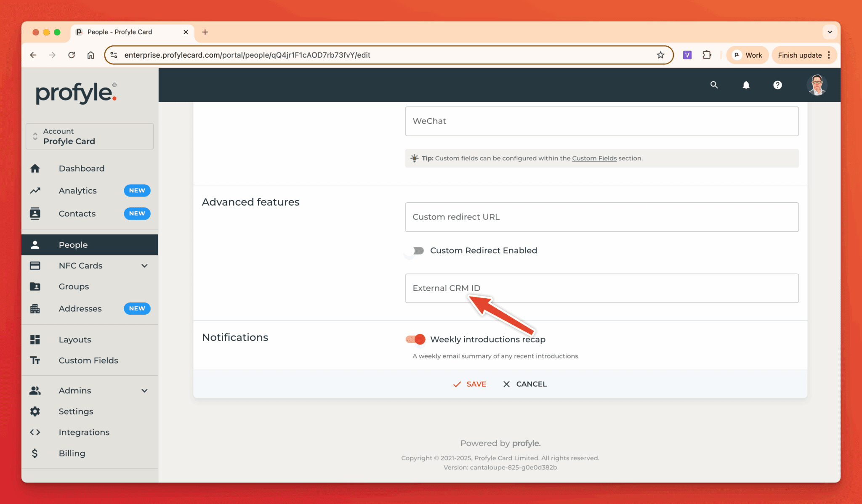
Task: Focus the External CRM ID field
Action: tap(602, 288)
